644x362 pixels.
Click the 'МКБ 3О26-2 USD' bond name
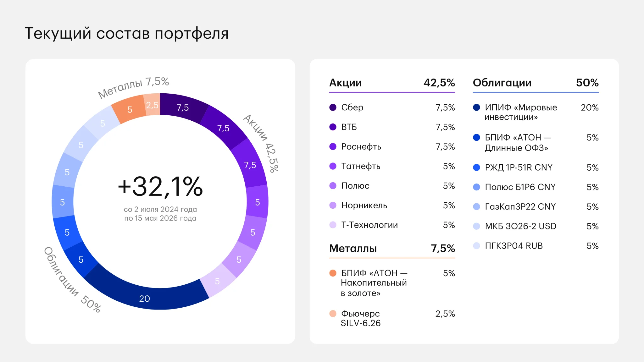coord(521,226)
